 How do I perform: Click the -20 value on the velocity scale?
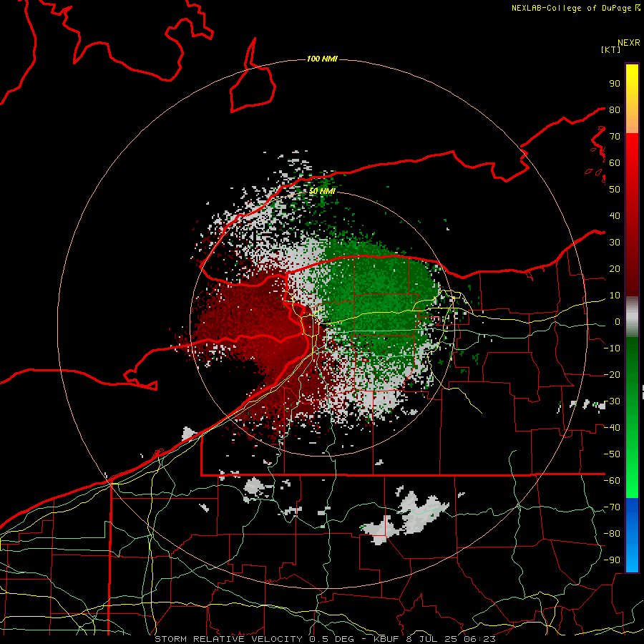[x=612, y=374]
